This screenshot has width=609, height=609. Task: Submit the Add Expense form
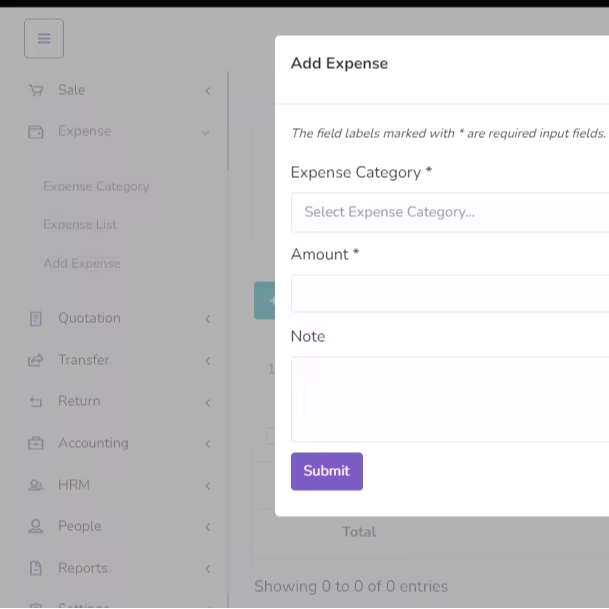coord(327,471)
